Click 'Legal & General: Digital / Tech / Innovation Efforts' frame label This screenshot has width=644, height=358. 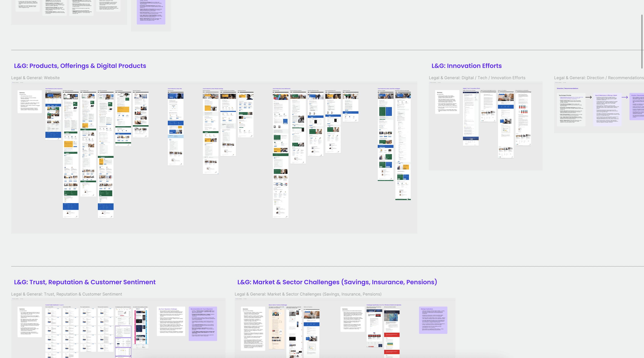[x=477, y=78]
